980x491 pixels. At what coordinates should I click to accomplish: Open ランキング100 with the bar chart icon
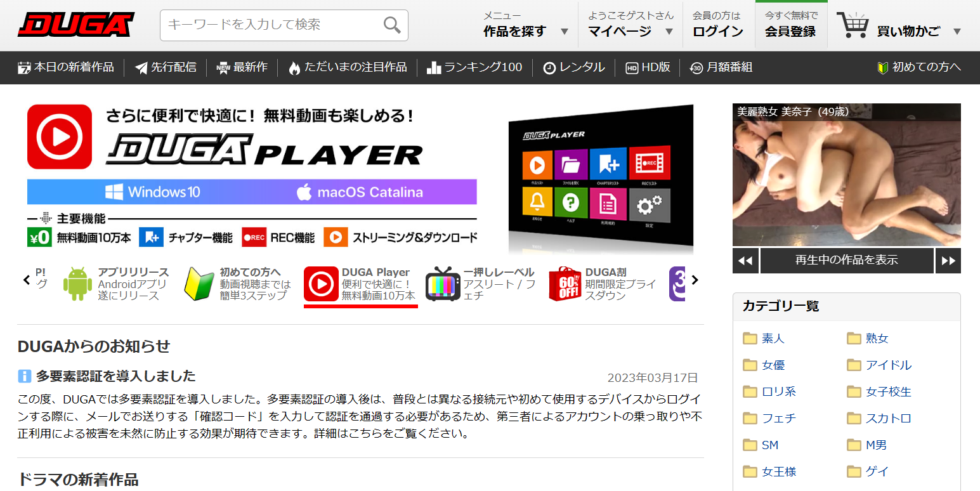pos(474,67)
